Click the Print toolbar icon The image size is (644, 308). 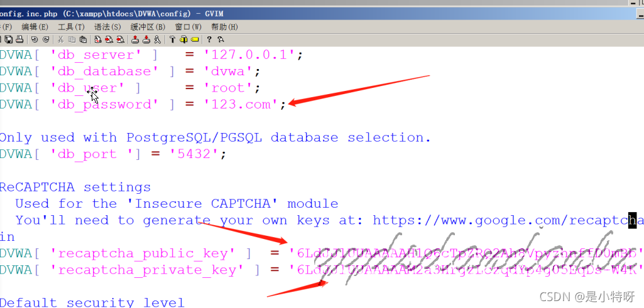pyautogui.click(x=19, y=40)
